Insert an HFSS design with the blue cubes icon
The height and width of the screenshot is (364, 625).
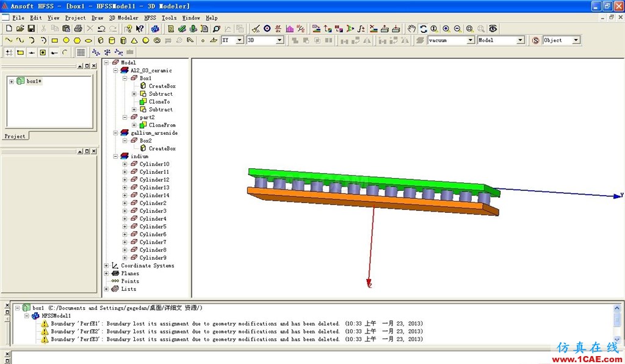point(155,29)
